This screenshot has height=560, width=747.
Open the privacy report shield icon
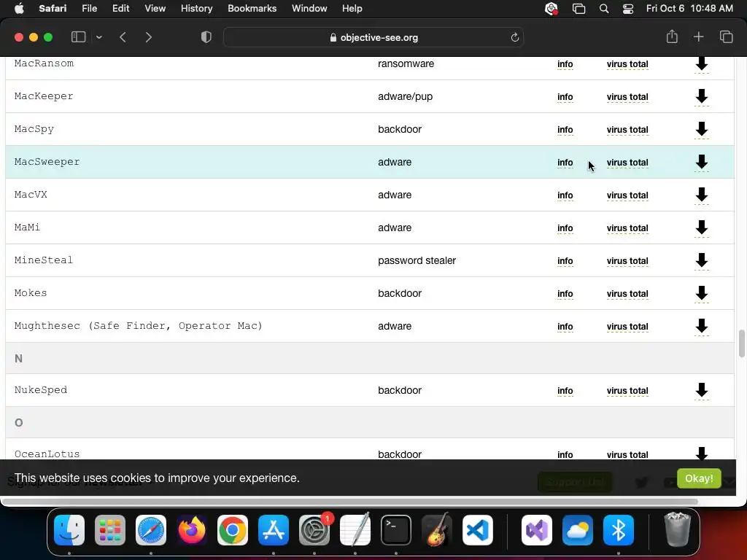coord(206,37)
